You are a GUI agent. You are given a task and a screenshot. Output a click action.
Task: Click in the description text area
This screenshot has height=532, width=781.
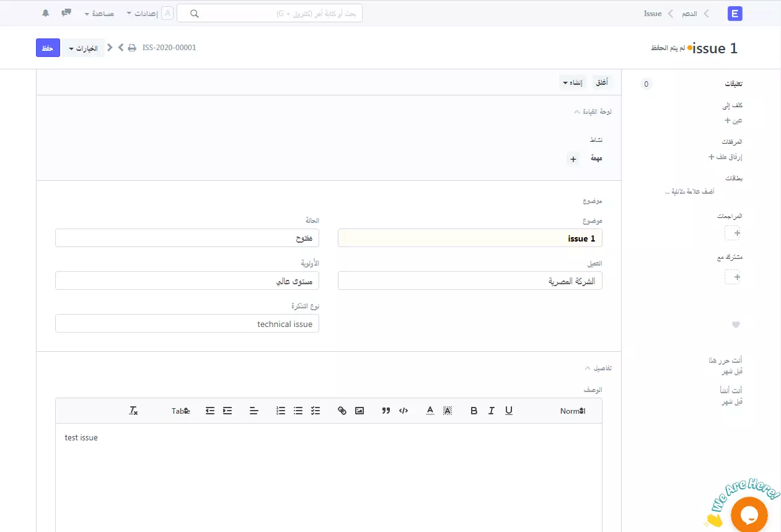pyautogui.click(x=329, y=477)
